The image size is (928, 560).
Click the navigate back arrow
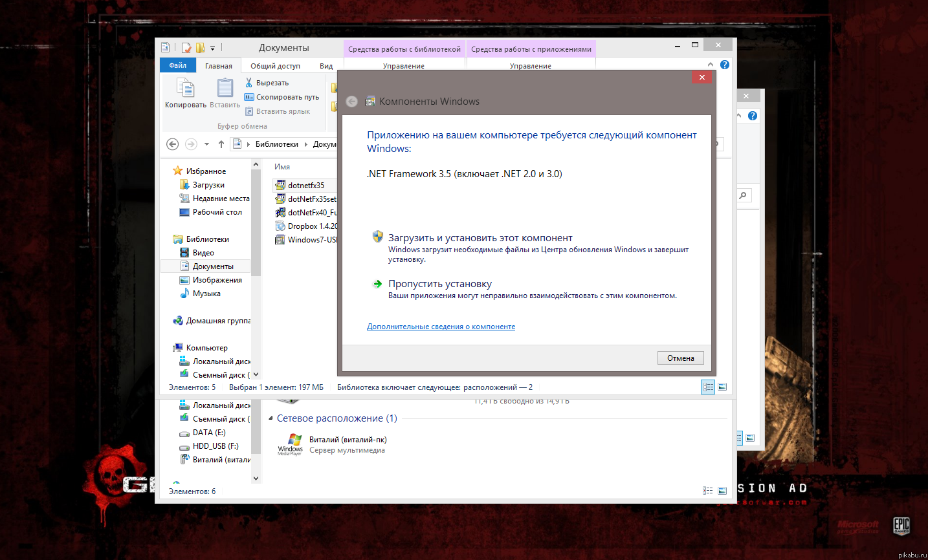172,144
